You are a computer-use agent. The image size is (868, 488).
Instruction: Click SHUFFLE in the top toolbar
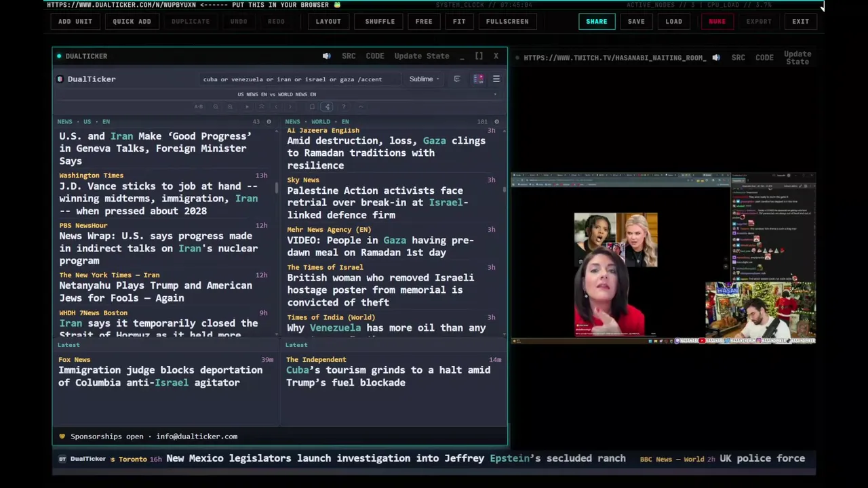click(x=380, y=21)
